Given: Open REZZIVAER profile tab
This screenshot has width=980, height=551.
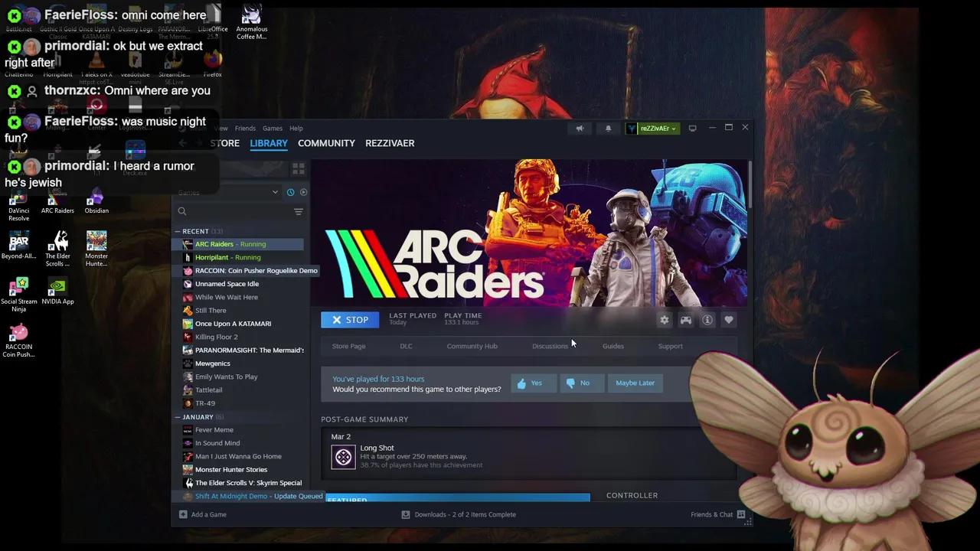Looking at the screenshot, I should (x=390, y=143).
